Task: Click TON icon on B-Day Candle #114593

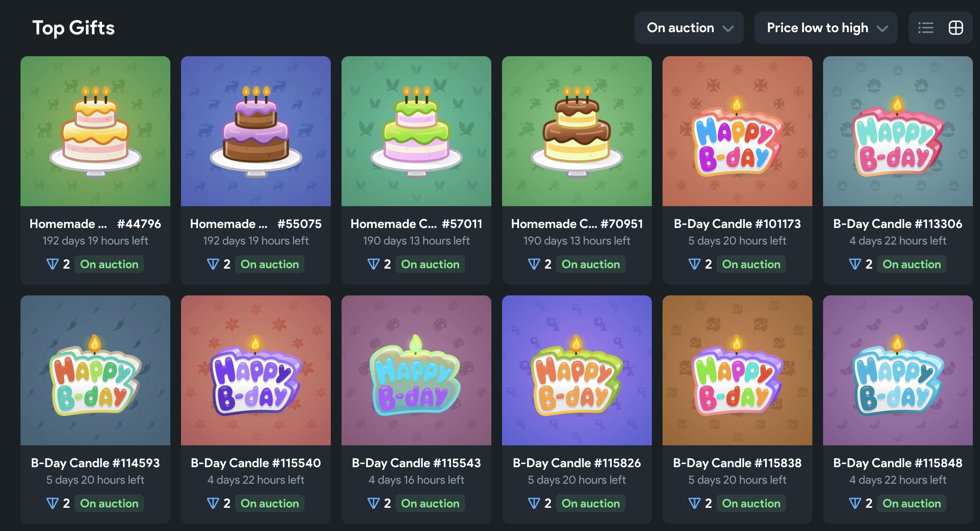Action: coord(52,503)
